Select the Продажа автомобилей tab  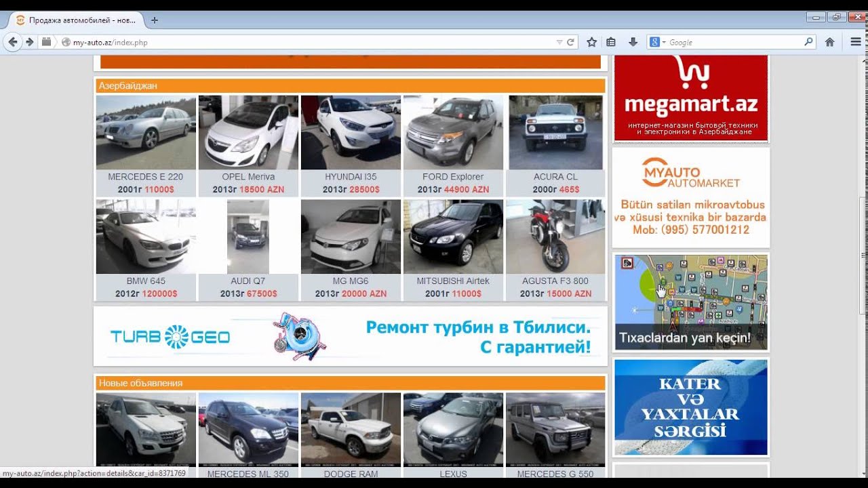tap(76, 20)
